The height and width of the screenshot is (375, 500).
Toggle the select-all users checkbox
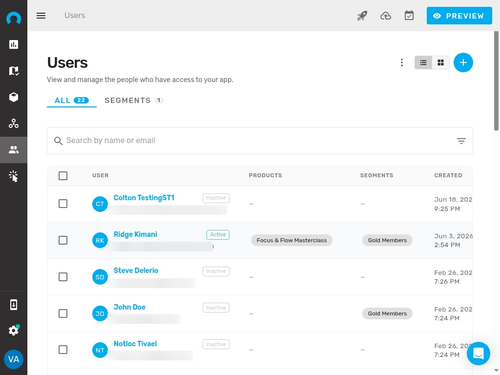(63, 176)
